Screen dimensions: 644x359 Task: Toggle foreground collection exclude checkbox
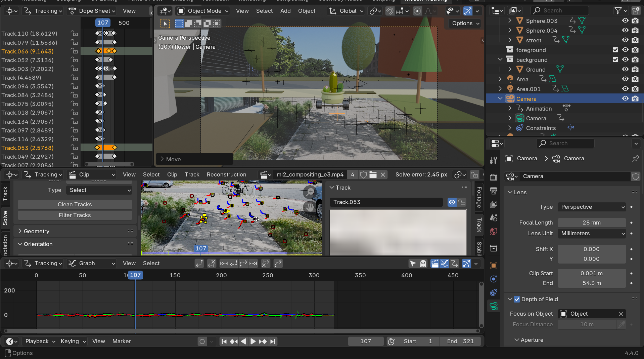[615, 50]
